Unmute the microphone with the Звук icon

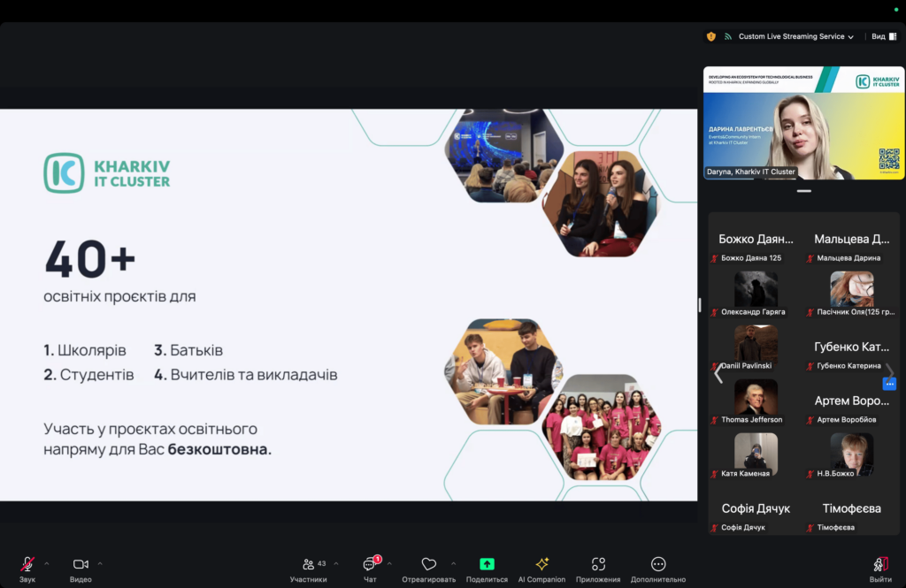coord(27,564)
